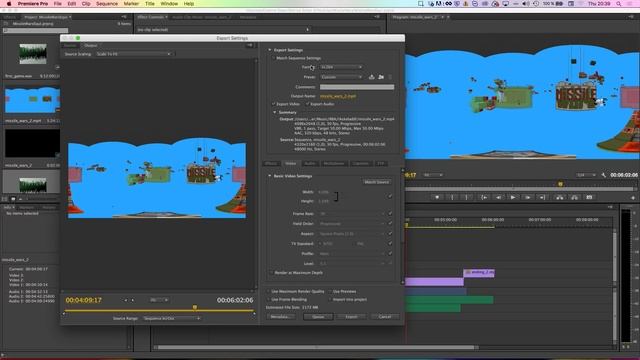Click Add Marker in Program monitor
Screen dimensions: 640x360
[437, 198]
